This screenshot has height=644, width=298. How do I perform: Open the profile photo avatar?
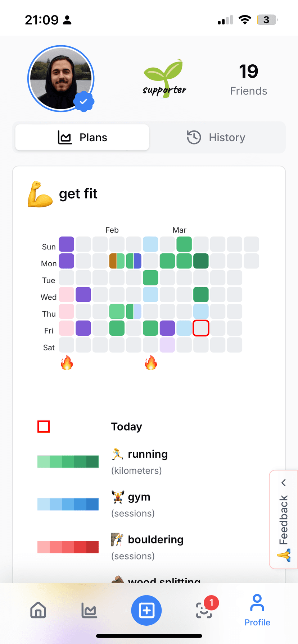click(61, 78)
